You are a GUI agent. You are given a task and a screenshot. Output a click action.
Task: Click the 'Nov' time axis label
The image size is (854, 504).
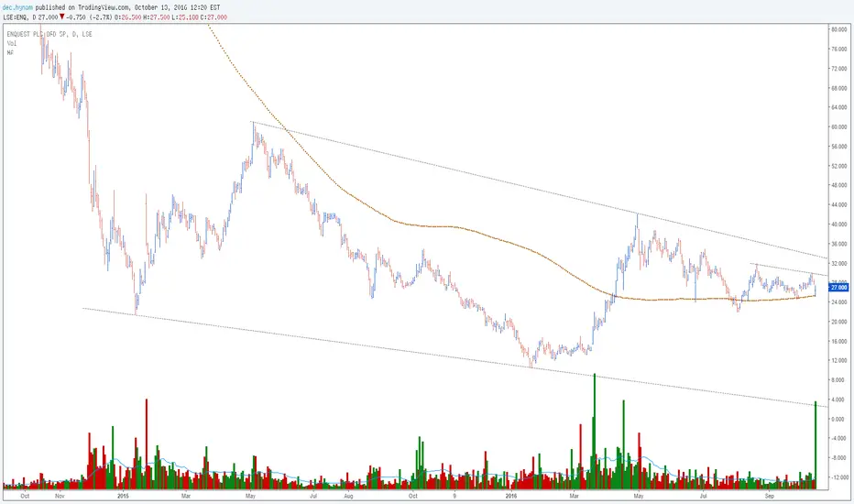(x=60, y=496)
